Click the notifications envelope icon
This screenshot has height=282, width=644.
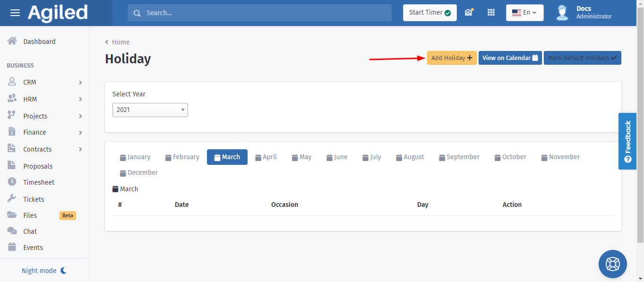469,13
